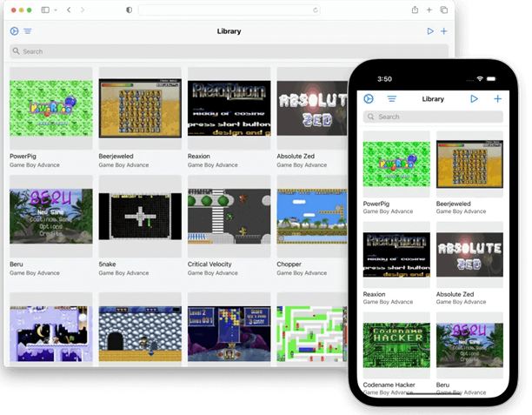Open the Snake game thumbnail
This screenshot has width=532, height=415.
coord(140,217)
